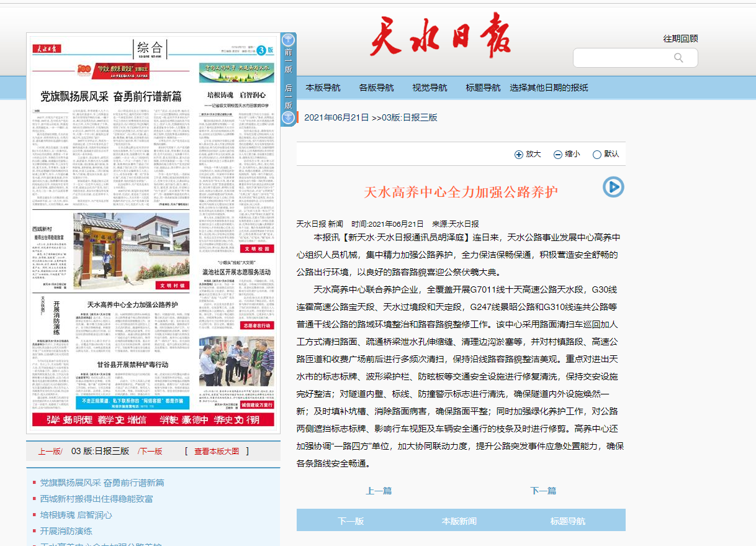The height and width of the screenshot is (546, 756).
Task: Click the 放大 plus icon
Action: (519, 155)
